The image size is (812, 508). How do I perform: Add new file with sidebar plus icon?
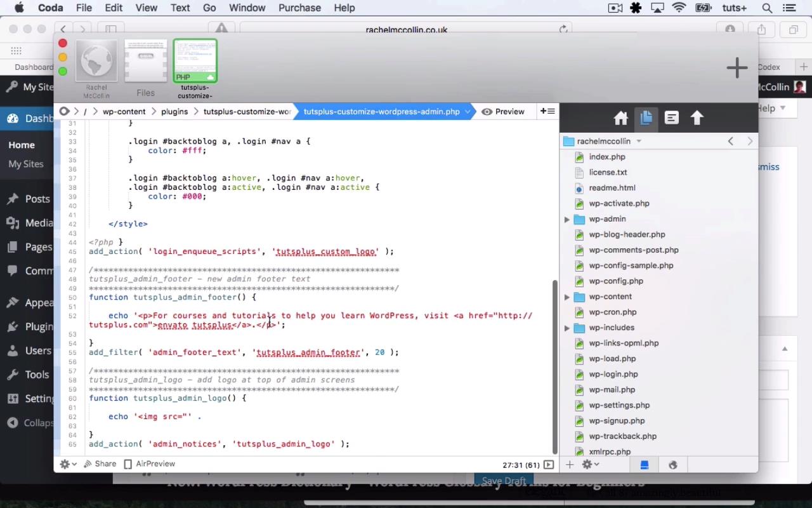click(x=570, y=465)
